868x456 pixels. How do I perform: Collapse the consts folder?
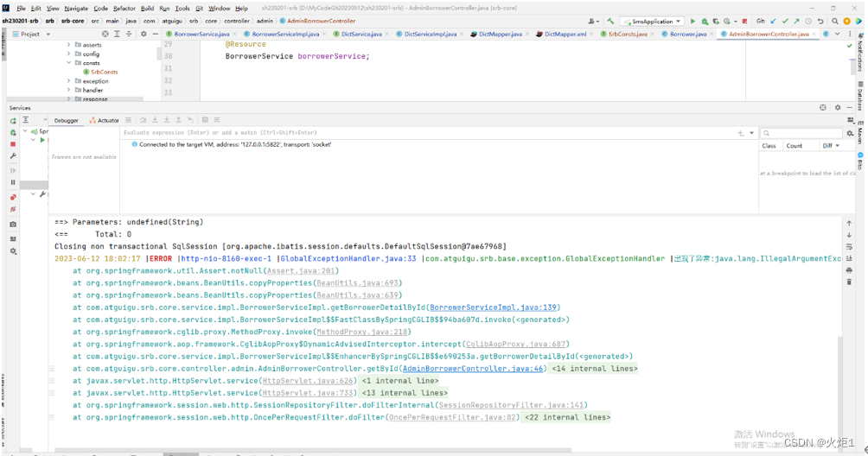68,62
